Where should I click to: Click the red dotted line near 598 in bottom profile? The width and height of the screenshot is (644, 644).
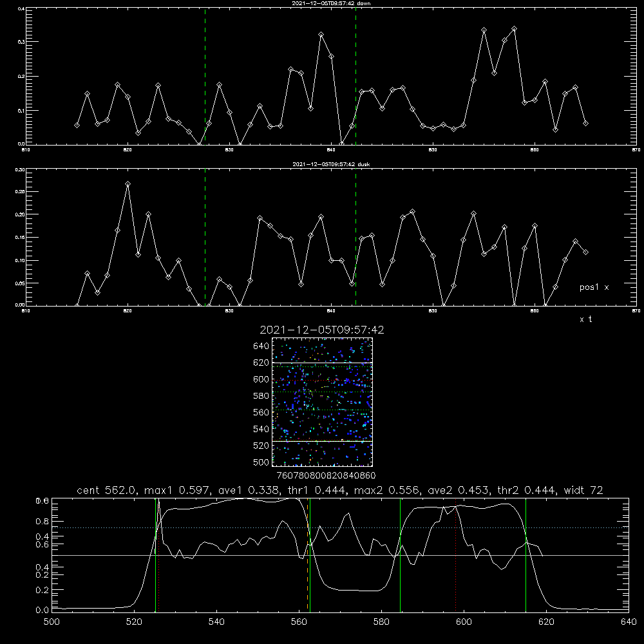coord(455,555)
